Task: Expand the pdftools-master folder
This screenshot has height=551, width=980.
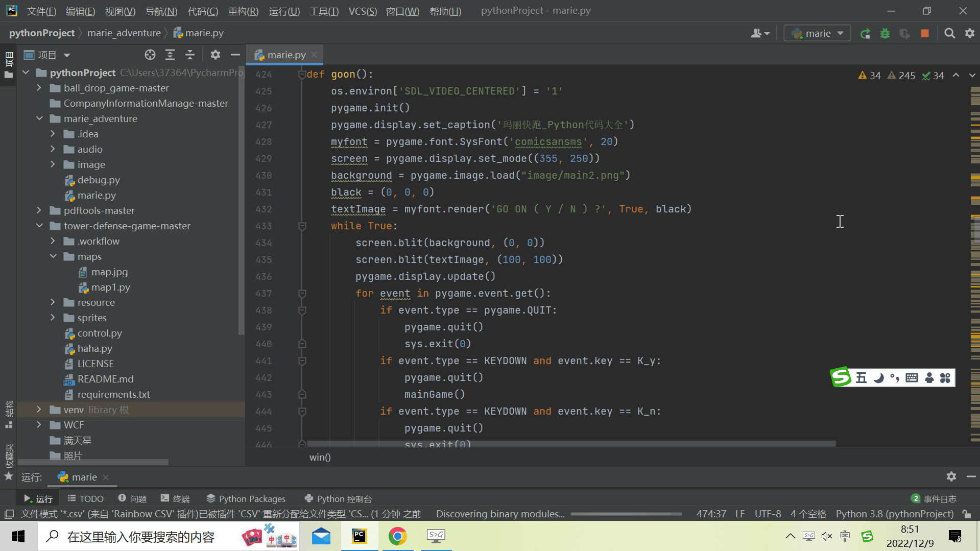Action: coord(39,210)
